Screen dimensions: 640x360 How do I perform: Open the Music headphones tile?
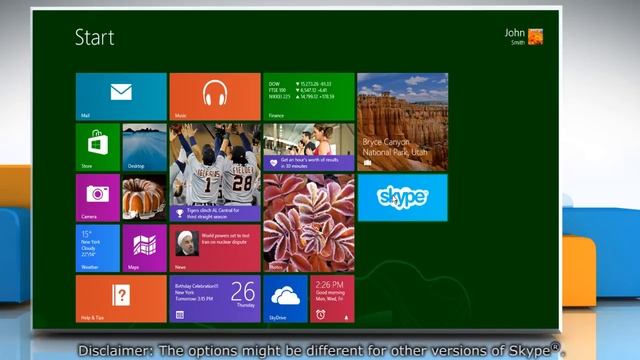pyautogui.click(x=215, y=97)
